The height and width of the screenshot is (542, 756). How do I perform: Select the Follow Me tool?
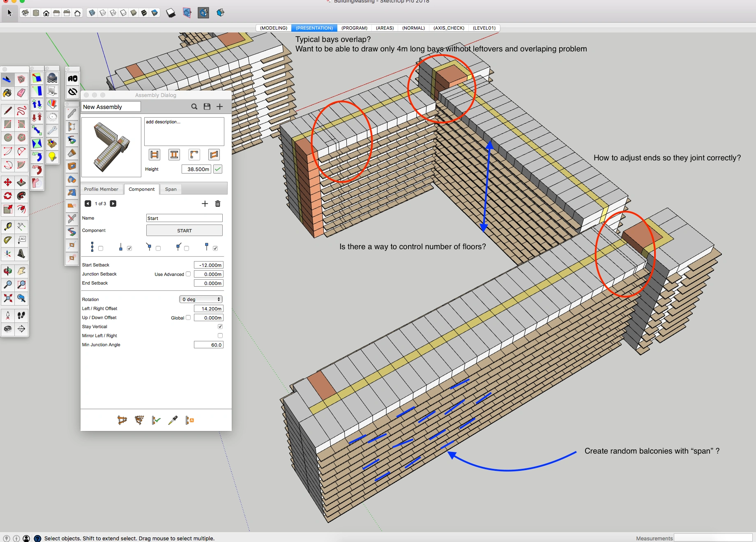[x=21, y=196]
